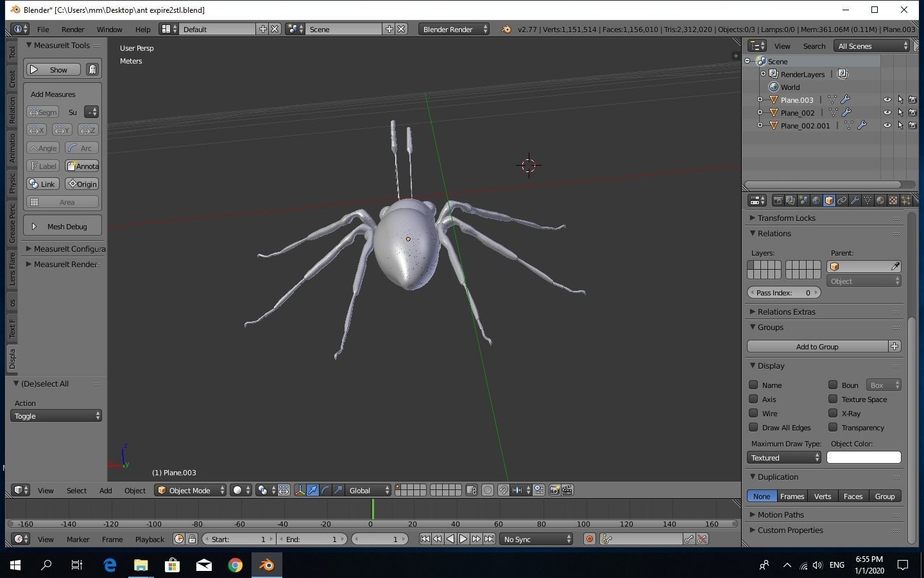Expand the Relations Extras panel
This screenshot has width=924, height=578.
(x=786, y=311)
